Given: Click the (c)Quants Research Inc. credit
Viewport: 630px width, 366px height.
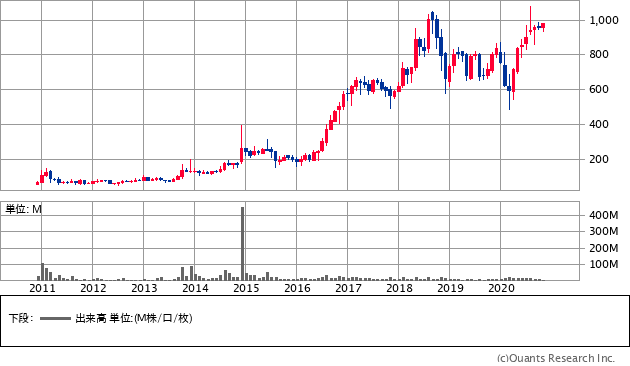Looking at the screenshot, I should tap(556, 358).
